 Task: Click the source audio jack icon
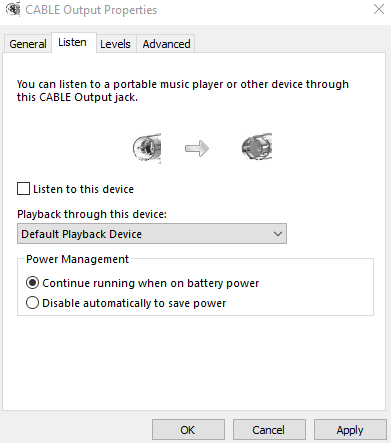click(x=147, y=148)
